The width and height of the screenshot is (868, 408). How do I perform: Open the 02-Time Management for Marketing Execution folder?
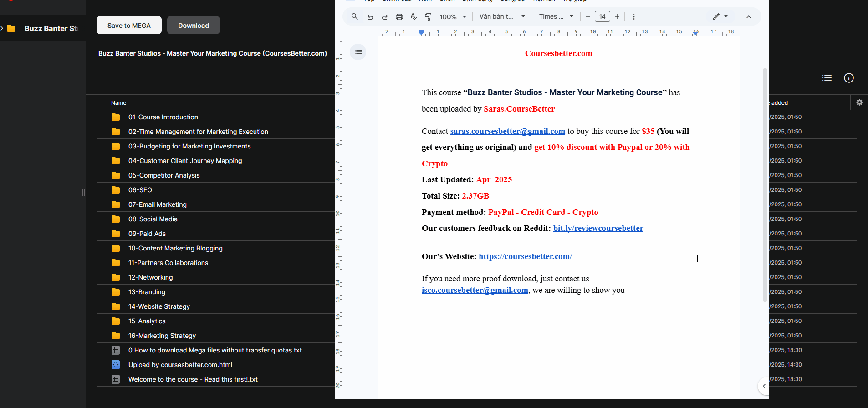point(216,132)
